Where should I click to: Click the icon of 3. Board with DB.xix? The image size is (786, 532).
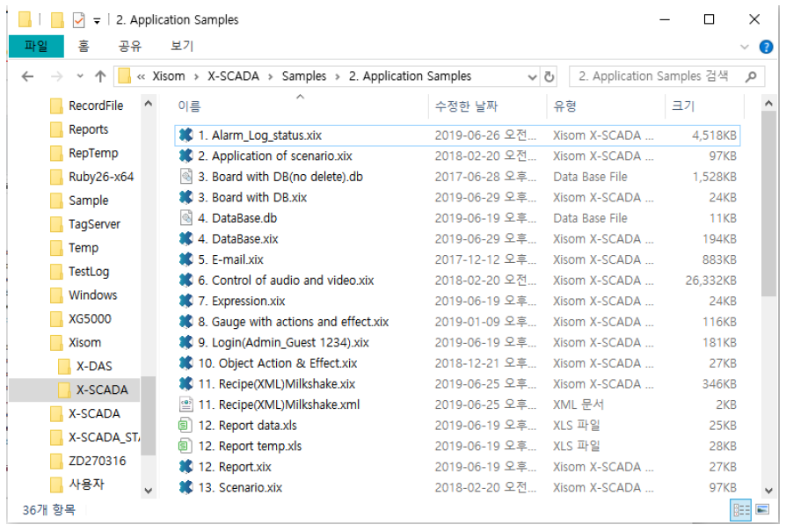click(x=186, y=198)
